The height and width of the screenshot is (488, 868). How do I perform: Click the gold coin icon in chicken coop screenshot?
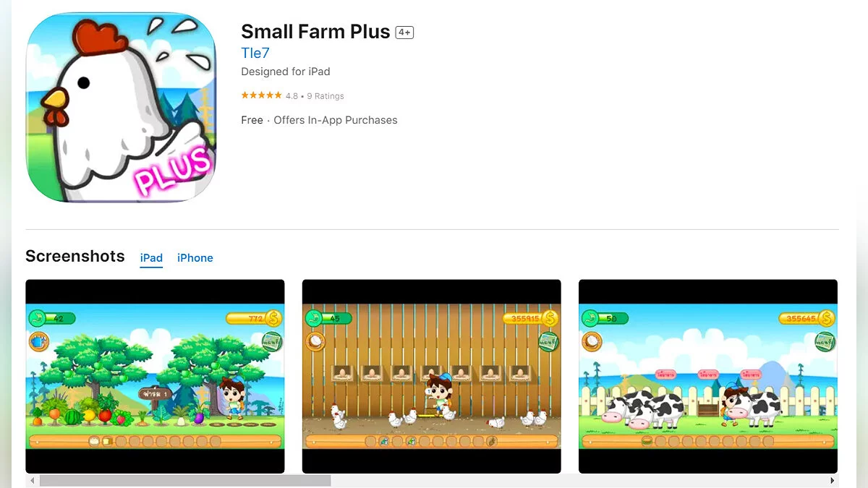pos(550,318)
